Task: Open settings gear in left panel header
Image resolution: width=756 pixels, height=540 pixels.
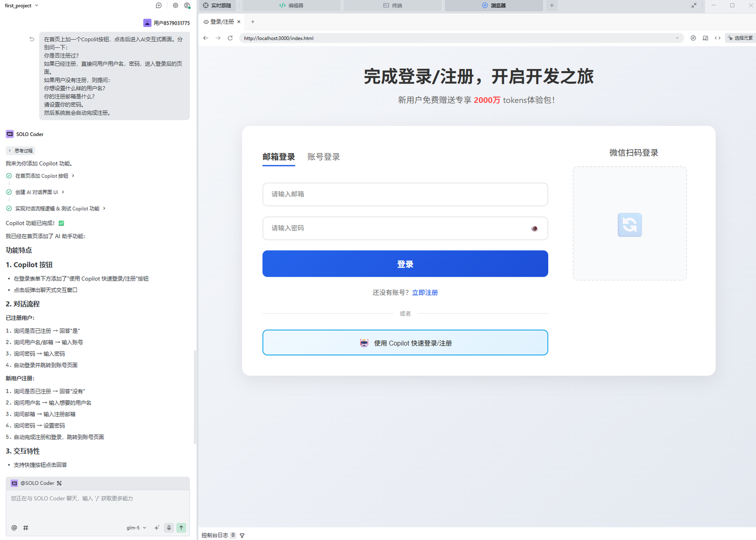Action: point(175,5)
